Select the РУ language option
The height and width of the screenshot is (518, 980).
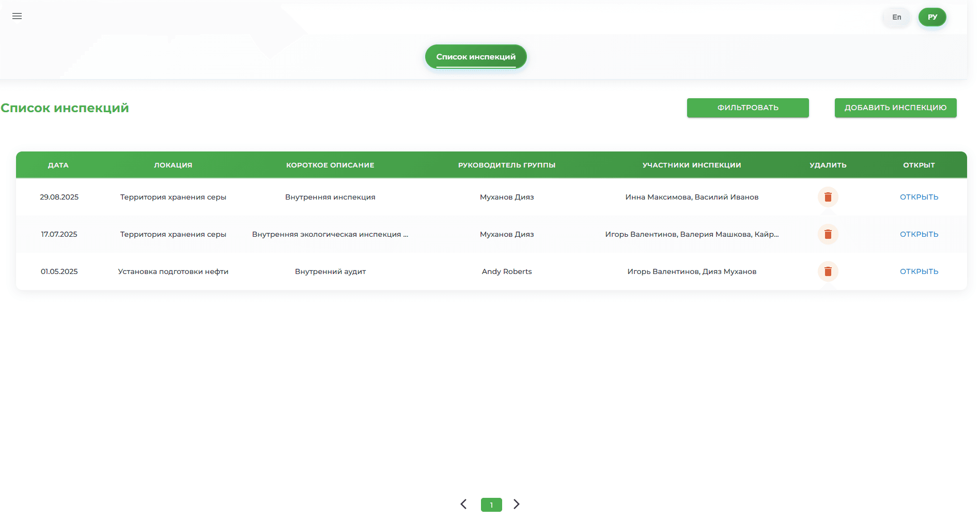pos(932,17)
